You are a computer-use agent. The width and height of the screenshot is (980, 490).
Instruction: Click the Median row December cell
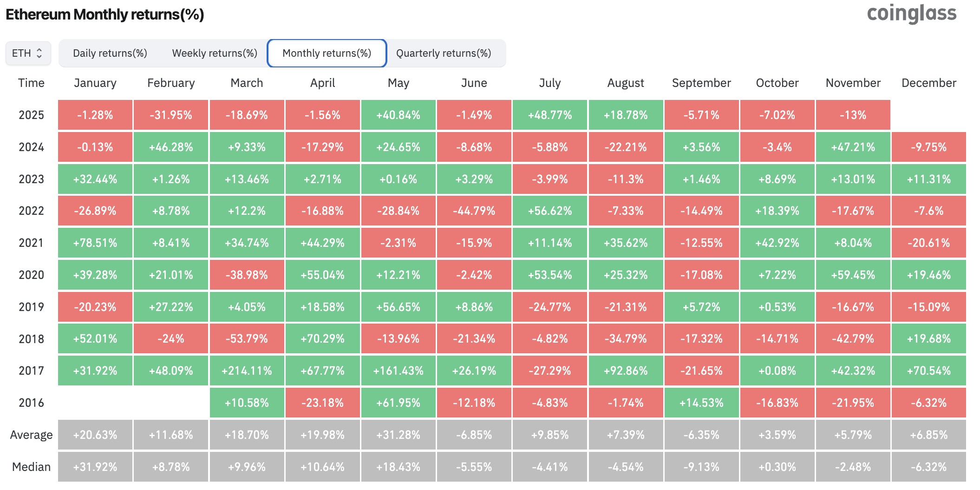pos(928,466)
